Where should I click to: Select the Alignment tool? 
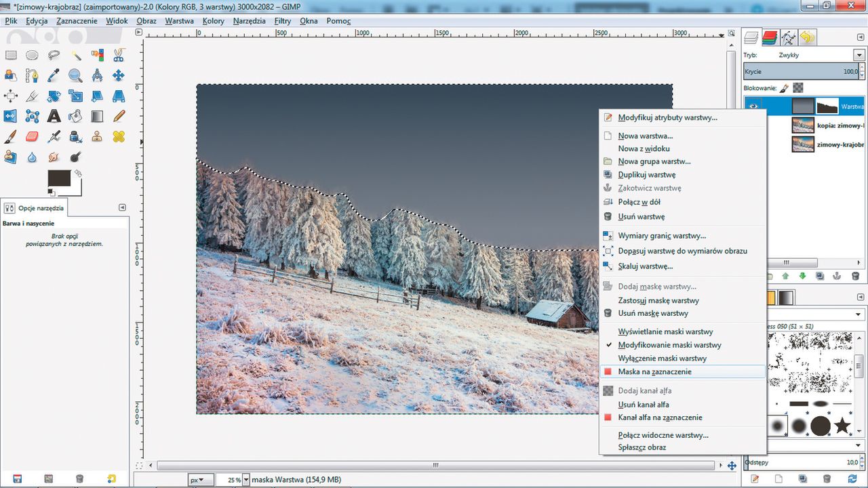click(10, 96)
